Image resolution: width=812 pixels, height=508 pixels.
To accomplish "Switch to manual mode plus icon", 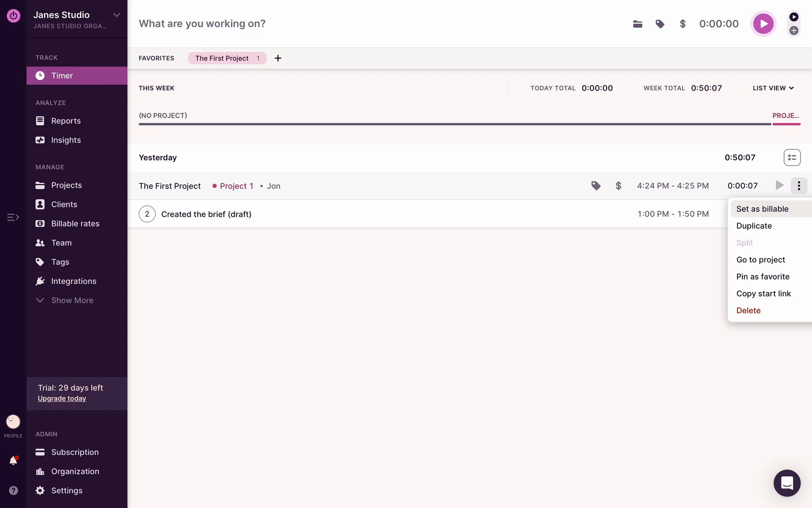I will (794, 30).
